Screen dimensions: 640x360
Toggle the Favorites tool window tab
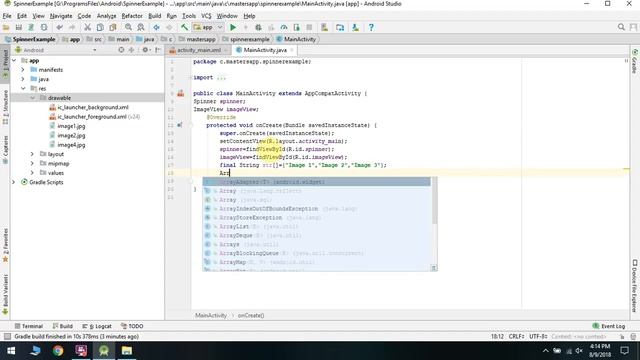tap(5, 245)
